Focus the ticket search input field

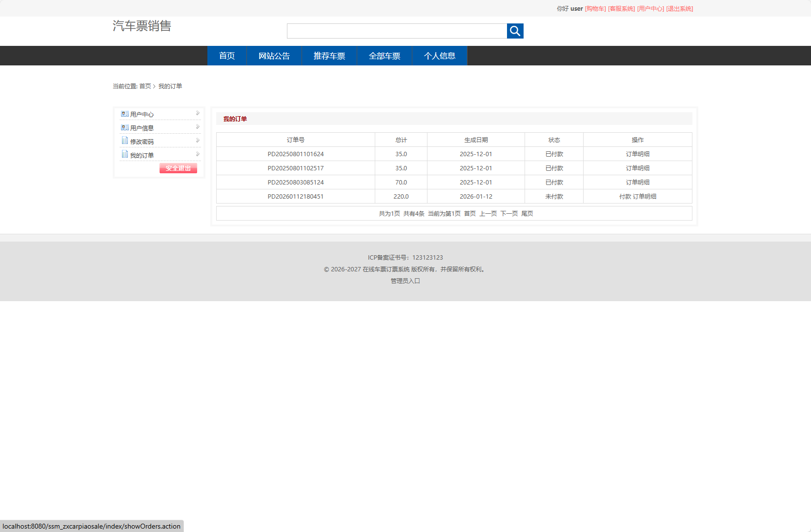[397, 31]
